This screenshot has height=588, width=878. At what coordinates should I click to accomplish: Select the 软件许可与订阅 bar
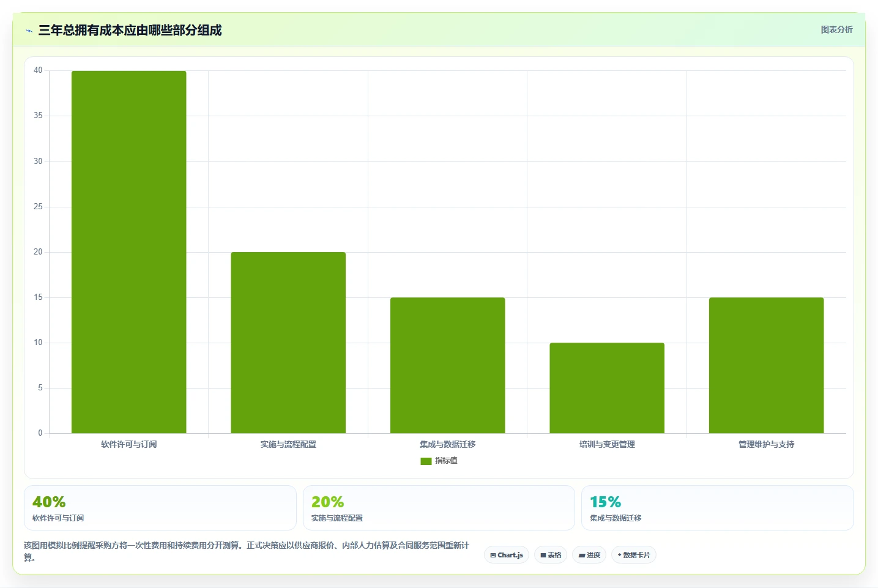pyautogui.click(x=128, y=252)
